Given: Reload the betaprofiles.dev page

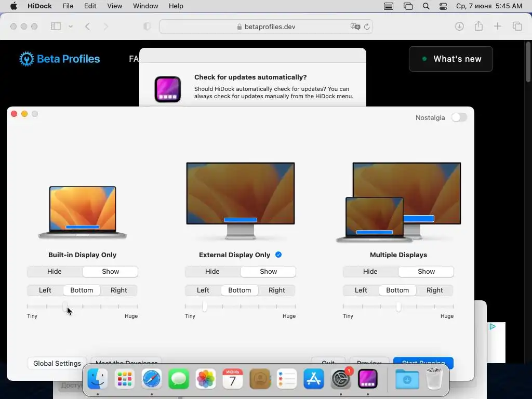Looking at the screenshot, I should (367, 26).
